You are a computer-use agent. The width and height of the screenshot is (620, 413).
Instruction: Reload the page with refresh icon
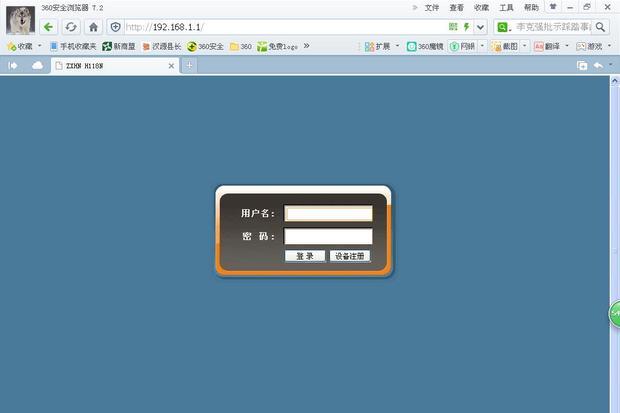tap(71, 27)
